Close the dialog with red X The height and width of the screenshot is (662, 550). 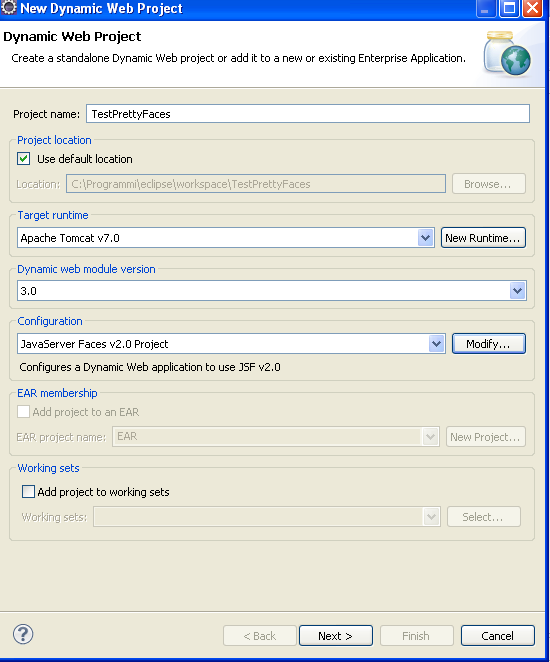click(533, 8)
